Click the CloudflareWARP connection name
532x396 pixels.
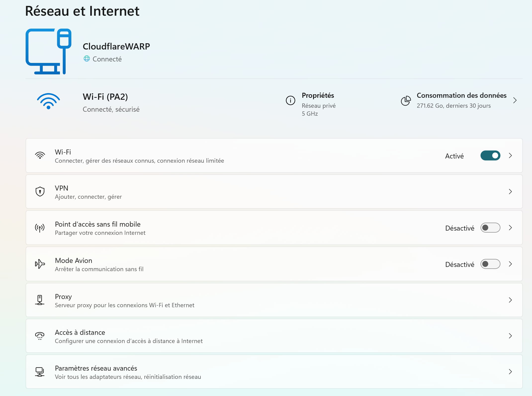point(116,47)
